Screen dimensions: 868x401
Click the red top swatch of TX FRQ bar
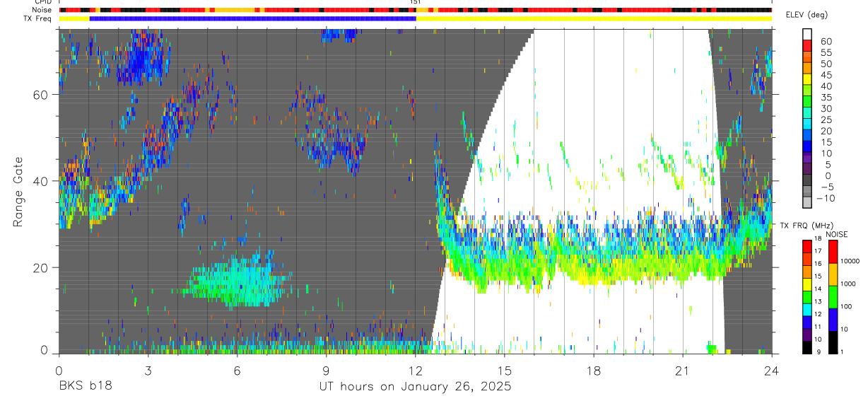[807, 246]
